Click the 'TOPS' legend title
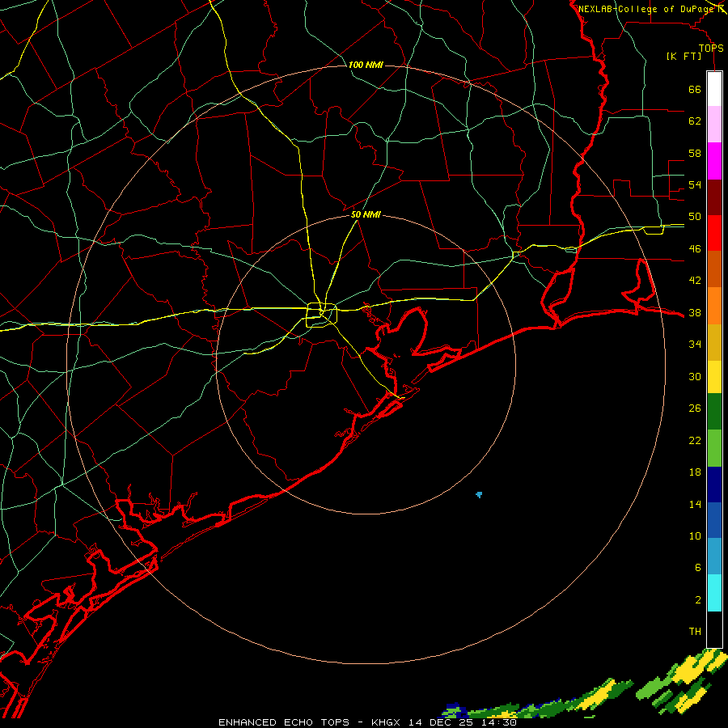 (711, 49)
